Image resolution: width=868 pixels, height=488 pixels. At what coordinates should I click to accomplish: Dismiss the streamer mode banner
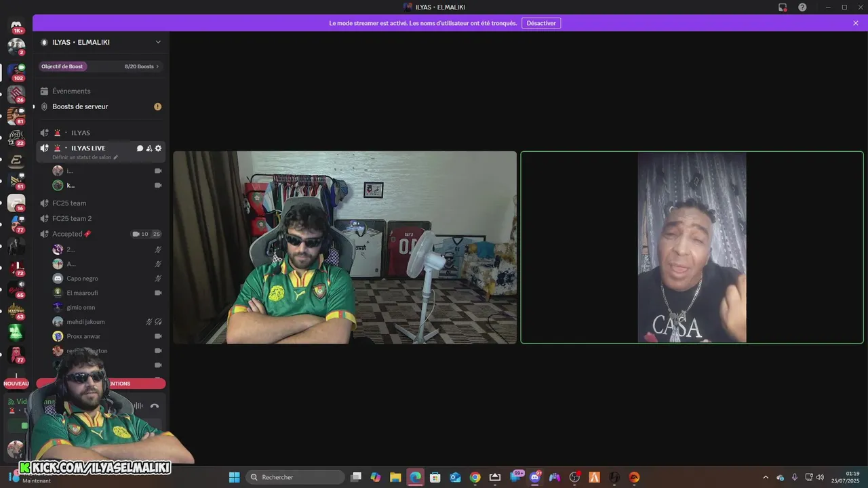coord(856,23)
